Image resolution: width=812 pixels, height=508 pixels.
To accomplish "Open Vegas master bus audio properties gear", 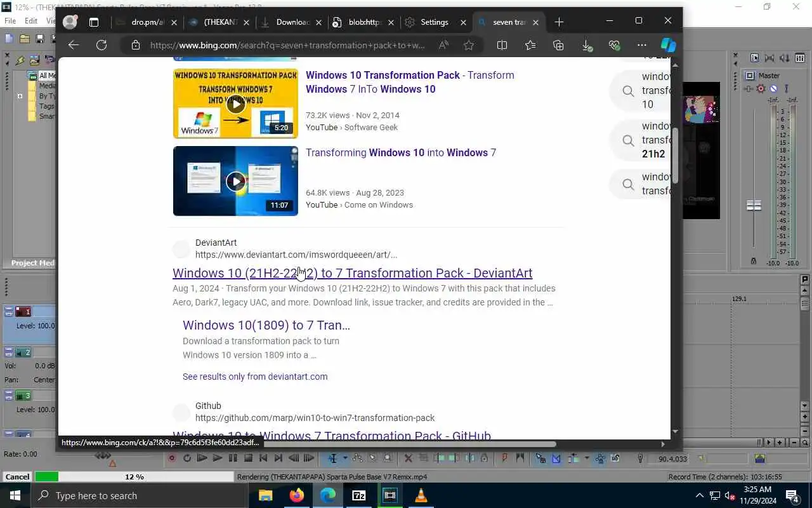I will coord(761,89).
